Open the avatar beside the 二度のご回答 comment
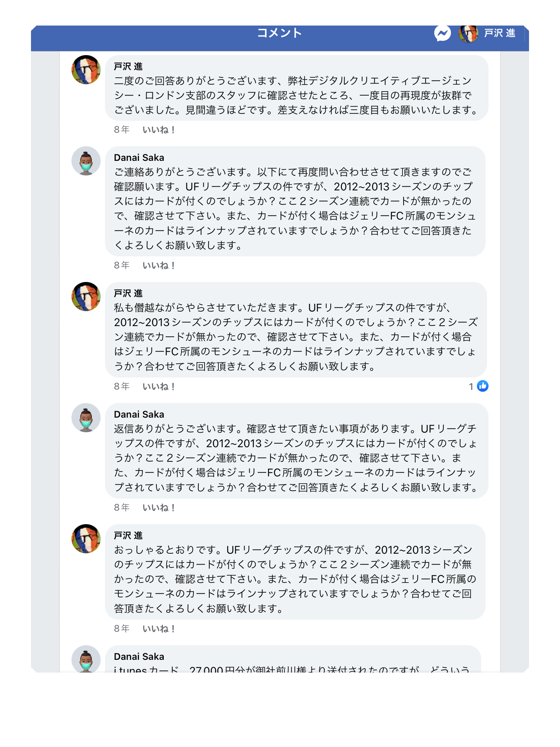Image resolution: width=560 pixels, height=747 pixels. [x=86, y=70]
